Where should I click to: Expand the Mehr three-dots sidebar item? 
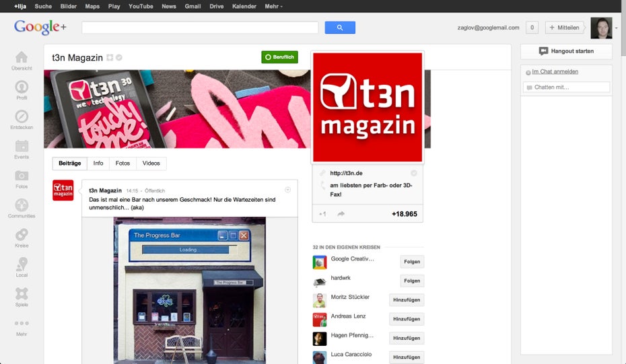click(22, 323)
